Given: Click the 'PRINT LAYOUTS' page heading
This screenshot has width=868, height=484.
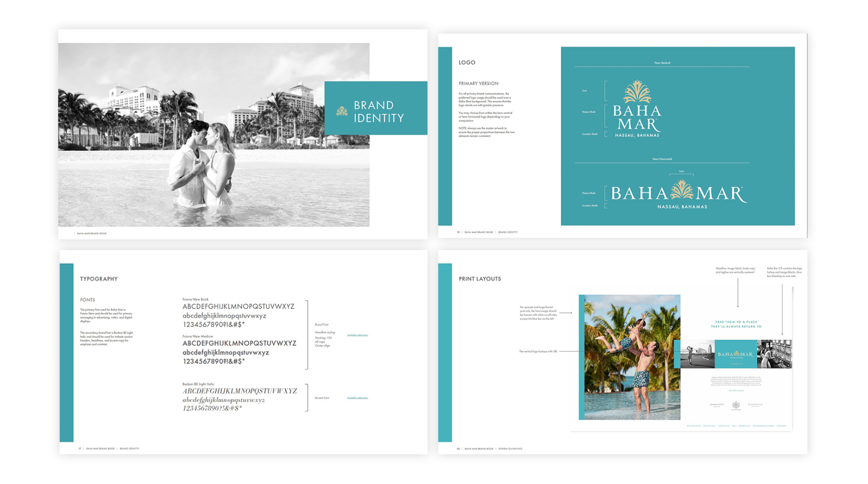Looking at the screenshot, I should tap(480, 279).
